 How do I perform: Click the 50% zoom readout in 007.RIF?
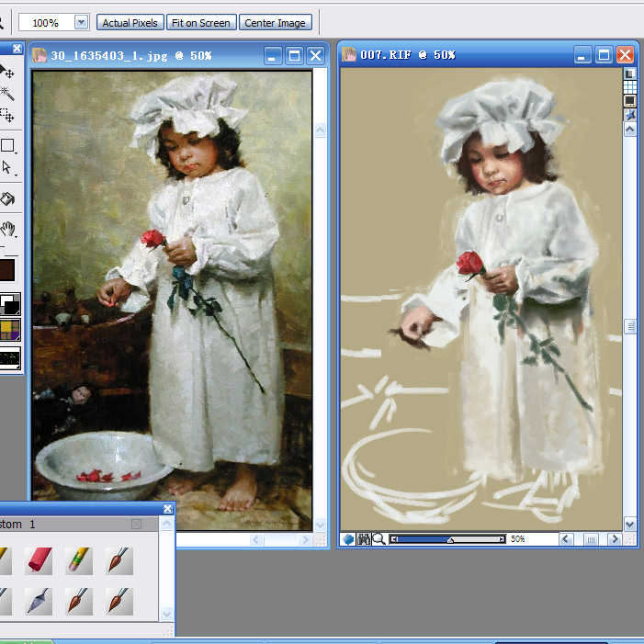pyautogui.click(x=518, y=539)
